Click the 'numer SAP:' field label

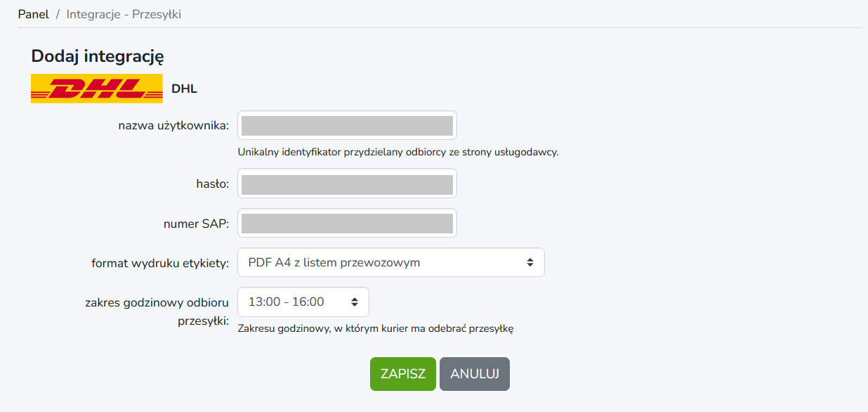click(197, 224)
